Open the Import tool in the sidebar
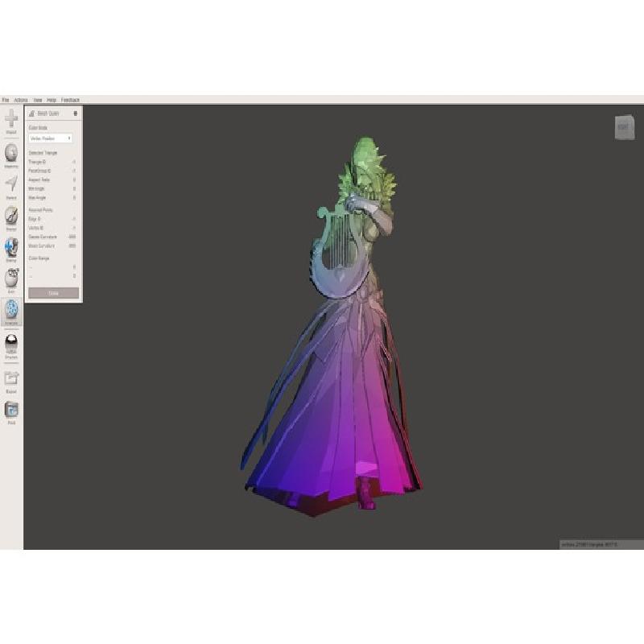Screen dimensions: 644x644 [x=11, y=120]
